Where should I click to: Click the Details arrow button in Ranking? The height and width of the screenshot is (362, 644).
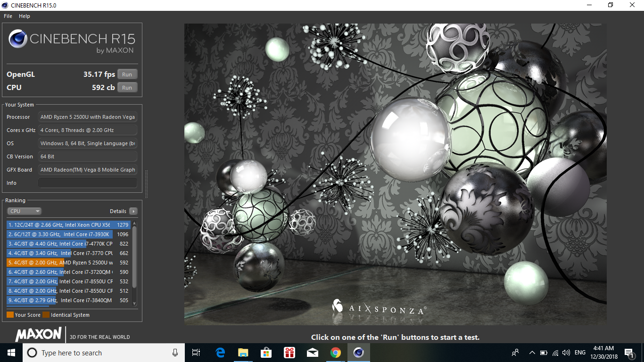(133, 211)
